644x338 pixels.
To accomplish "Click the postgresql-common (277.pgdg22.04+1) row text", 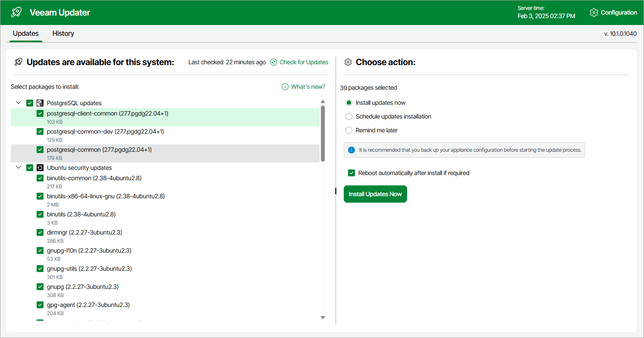I will [x=99, y=150].
